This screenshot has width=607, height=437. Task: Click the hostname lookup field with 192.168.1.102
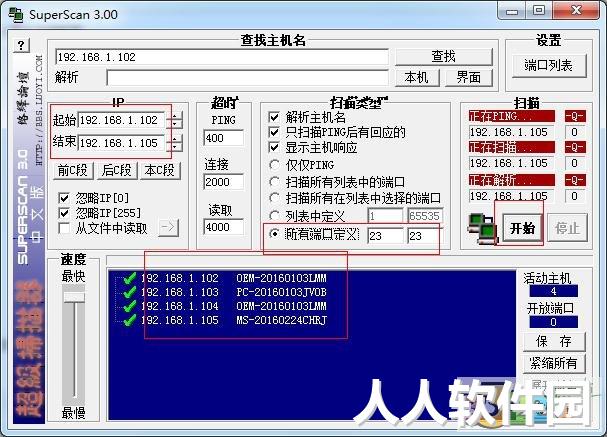(x=222, y=57)
